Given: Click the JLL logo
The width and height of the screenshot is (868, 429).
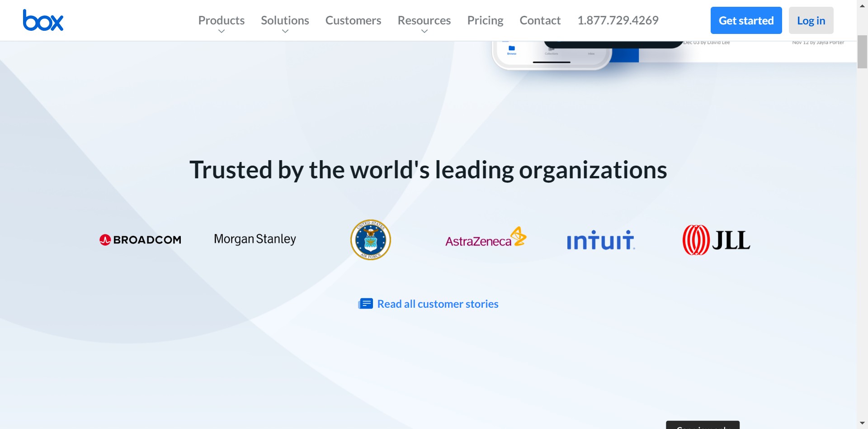Looking at the screenshot, I should click(716, 240).
